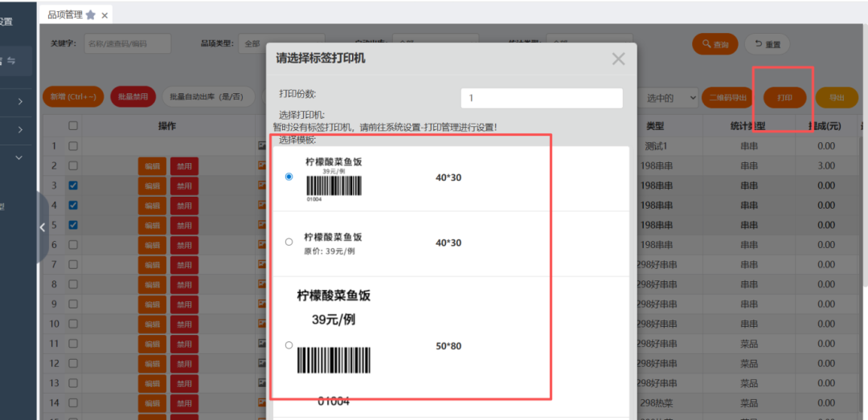The image size is (868, 420).
Task: Click the 50*80 size label
Action: [x=448, y=346]
